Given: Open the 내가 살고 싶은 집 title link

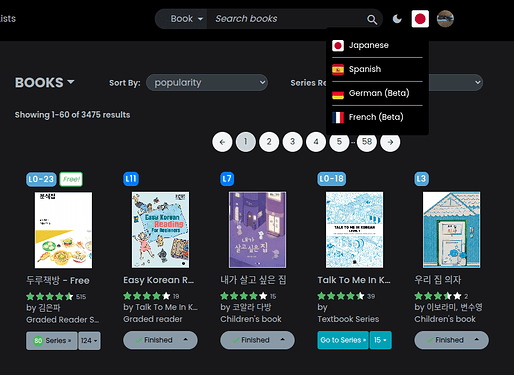Looking at the screenshot, I should pos(253,280).
